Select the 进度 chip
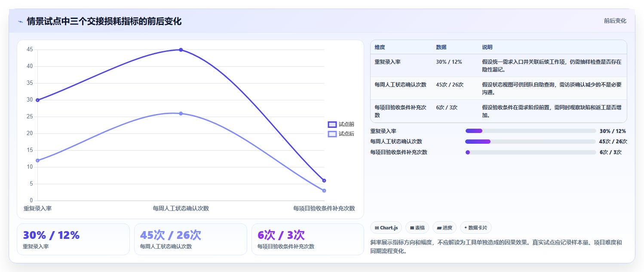The image size is (644, 272). pos(445,228)
